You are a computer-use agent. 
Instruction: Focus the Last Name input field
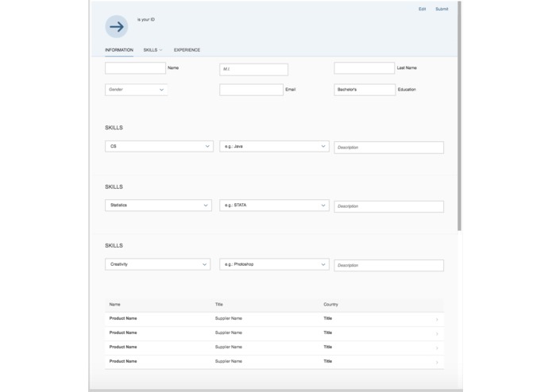pyautogui.click(x=365, y=68)
